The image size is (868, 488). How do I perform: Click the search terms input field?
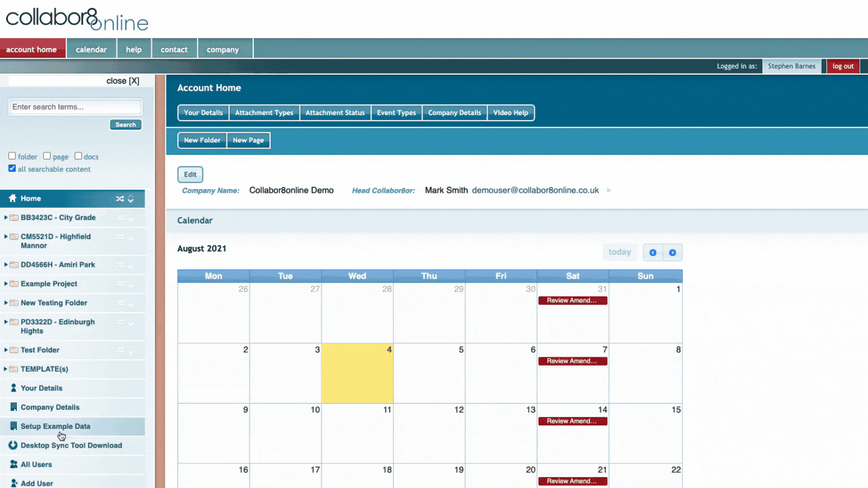[76, 107]
